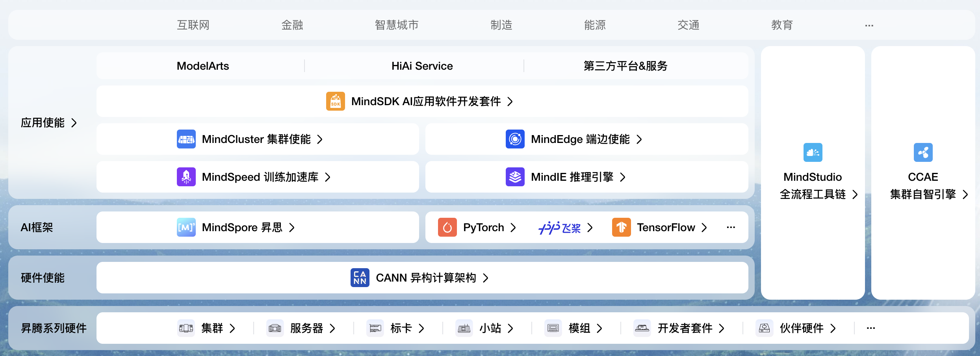Click the CCAE cluster engine icon
This screenshot has height=356, width=980.
tap(923, 152)
